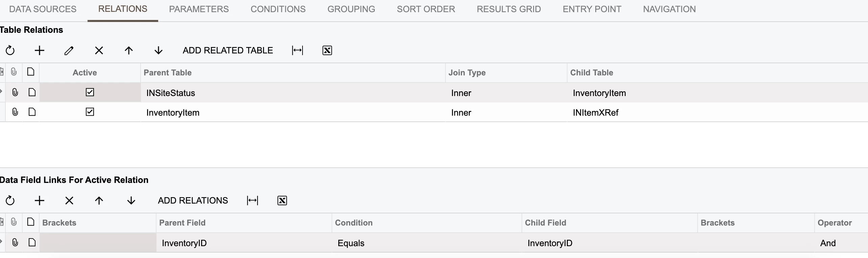Fit columns in Table Relations grid

297,51
